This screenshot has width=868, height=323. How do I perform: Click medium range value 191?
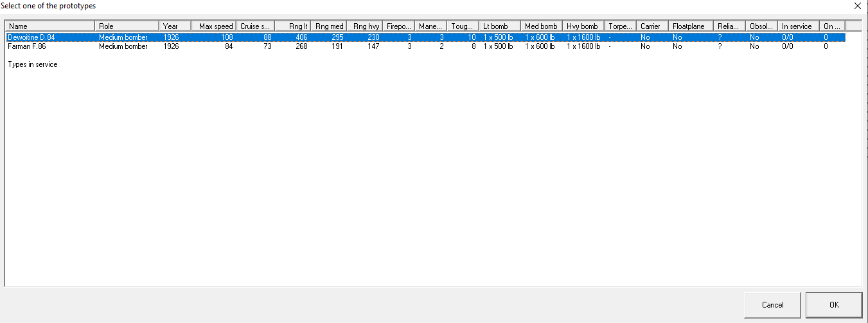339,46
